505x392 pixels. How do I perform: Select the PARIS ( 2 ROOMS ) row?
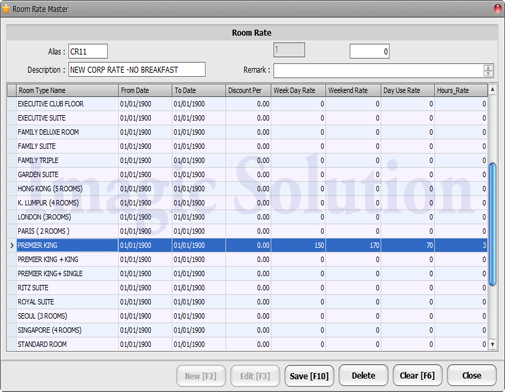tap(247, 231)
